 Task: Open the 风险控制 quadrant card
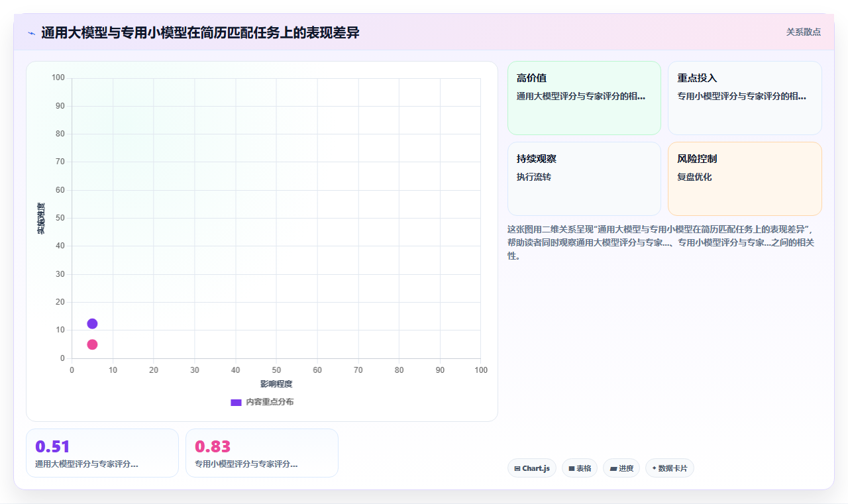point(745,179)
